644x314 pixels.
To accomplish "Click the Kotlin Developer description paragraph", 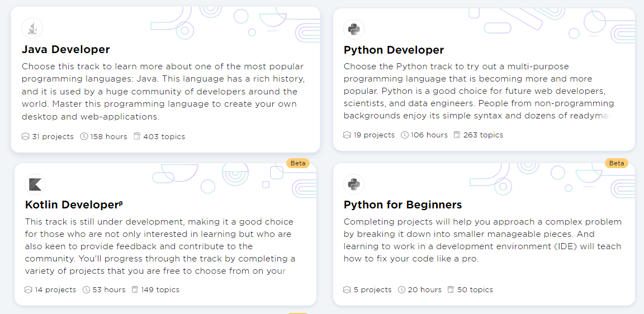I will point(160,246).
